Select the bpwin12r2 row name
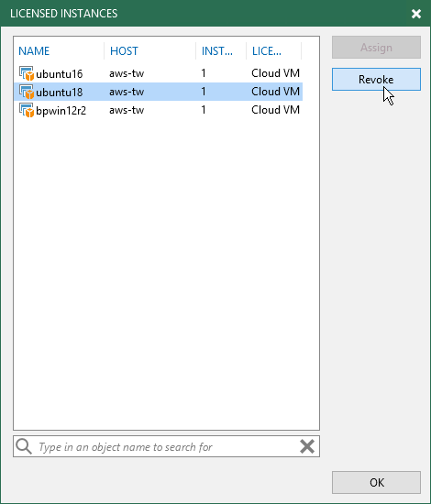Image resolution: width=431 pixels, height=504 pixels. coord(61,111)
